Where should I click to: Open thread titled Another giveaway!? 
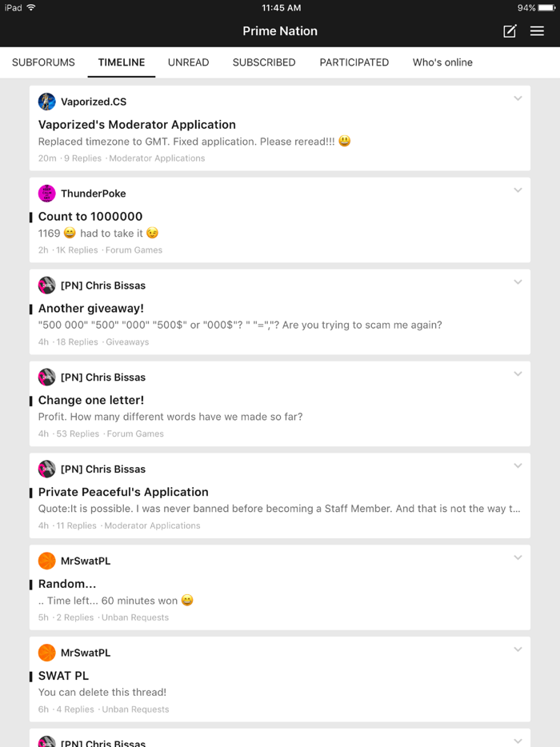click(91, 309)
